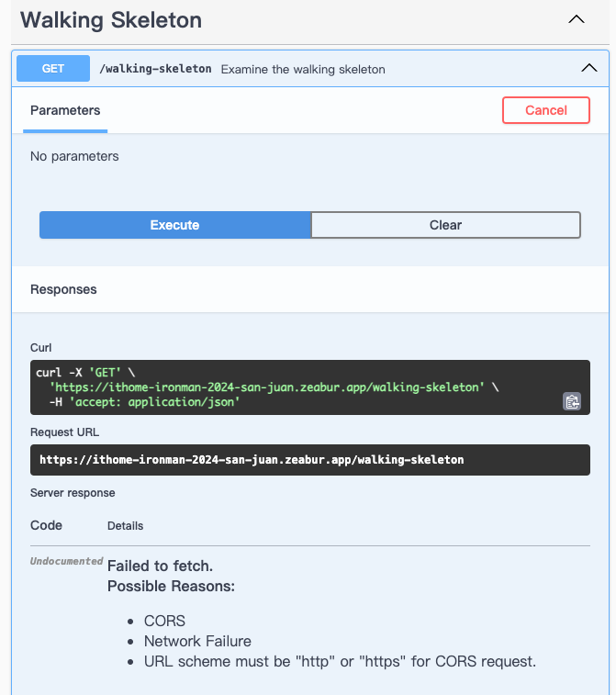Click the 'Examine the walking skeleton' summary
The width and height of the screenshot is (616, 695).
pos(303,69)
